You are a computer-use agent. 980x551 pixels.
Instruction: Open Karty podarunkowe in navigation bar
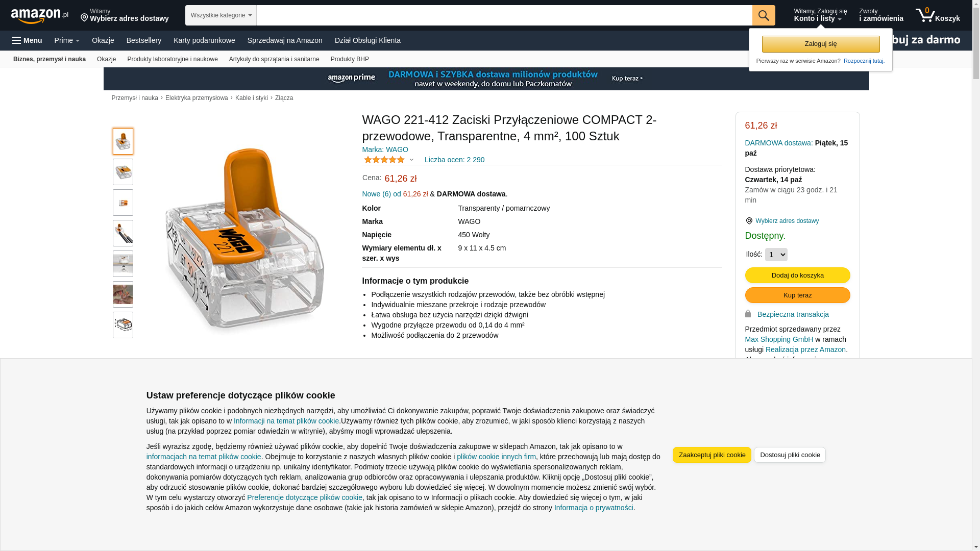pyautogui.click(x=204, y=40)
